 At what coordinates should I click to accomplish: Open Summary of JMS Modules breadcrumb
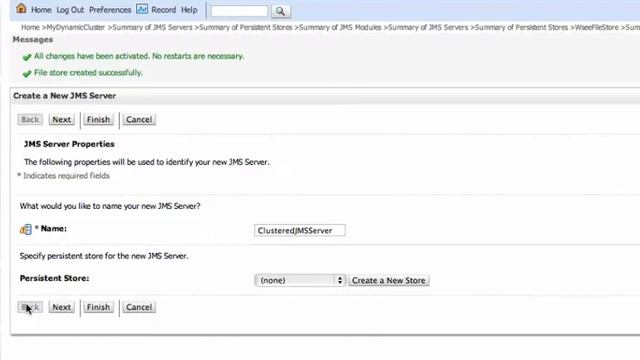click(340, 27)
